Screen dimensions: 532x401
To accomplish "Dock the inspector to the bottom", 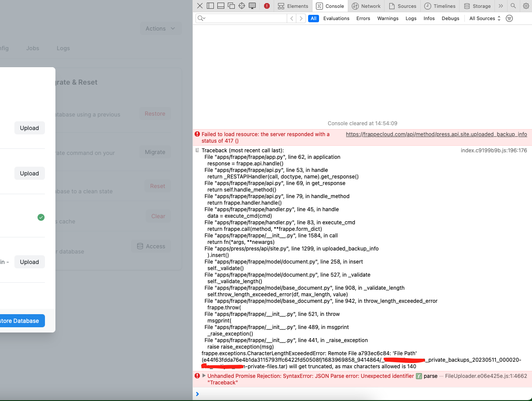I will coord(220,6).
